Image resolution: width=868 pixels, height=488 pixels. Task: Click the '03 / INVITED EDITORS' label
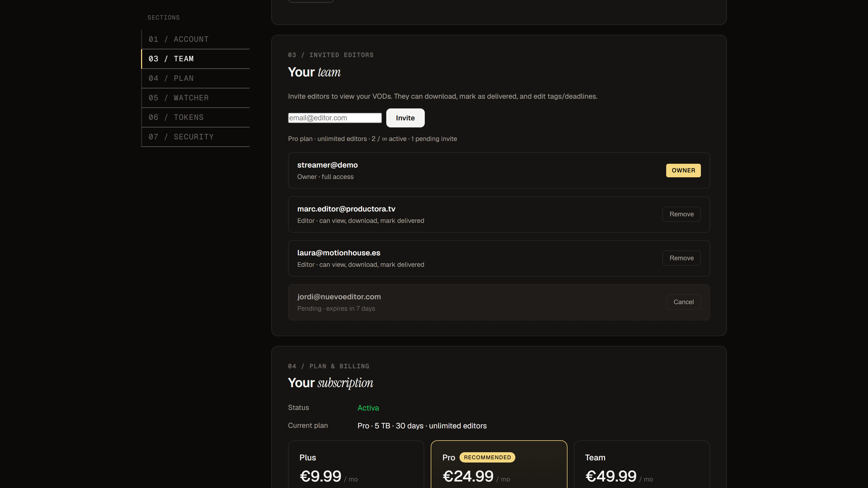331,55
